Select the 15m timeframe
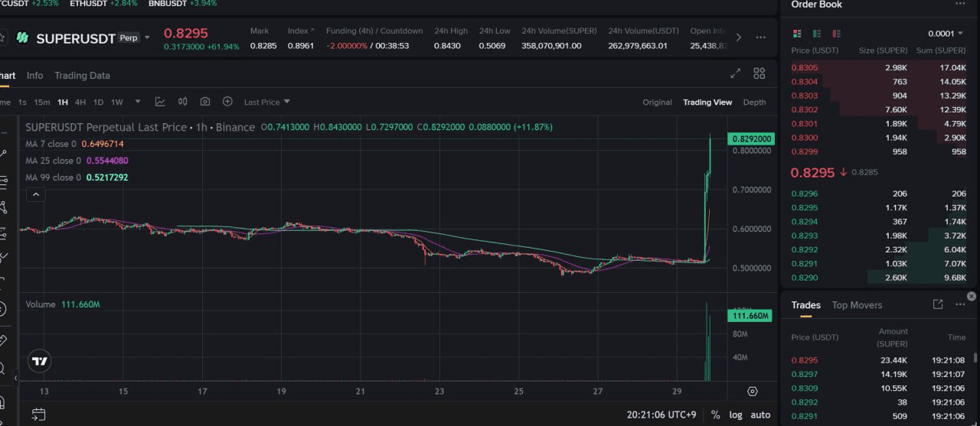The image size is (980, 426). coord(42,102)
